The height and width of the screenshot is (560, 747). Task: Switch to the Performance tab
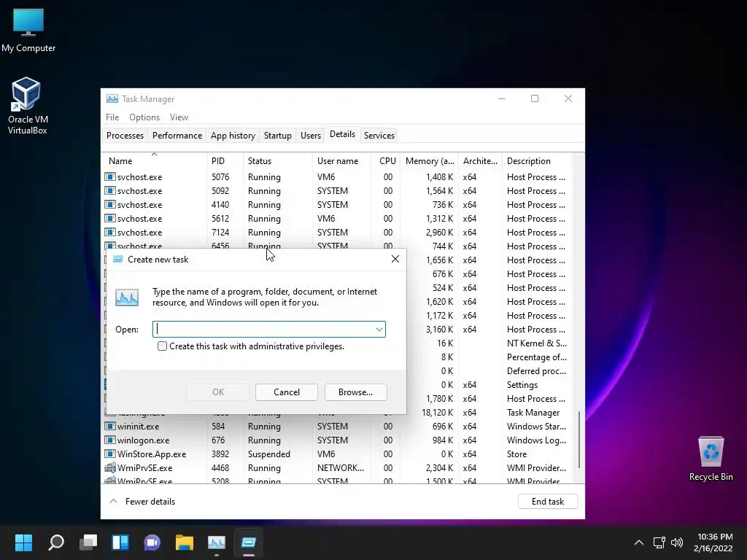(x=177, y=135)
